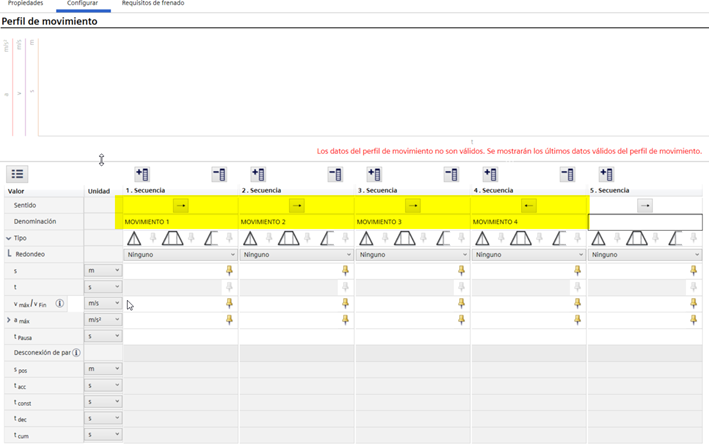Click the list view icon above Valor
The height and width of the screenshot is (446, 709).
pyautogui.click(x=17, y=174)
